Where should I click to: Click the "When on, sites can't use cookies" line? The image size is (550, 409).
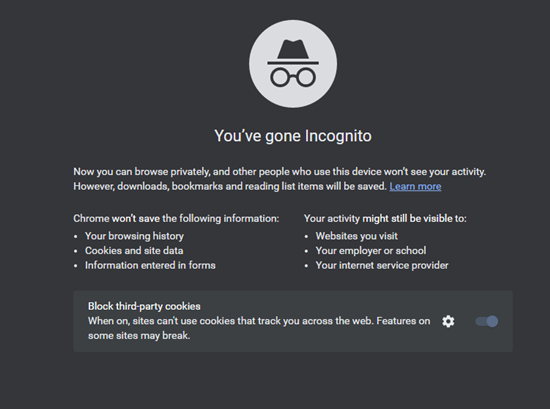(x=259, y=321)
